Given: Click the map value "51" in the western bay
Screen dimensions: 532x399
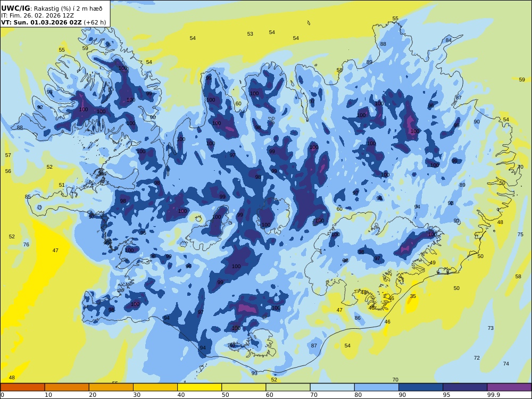Looking at the screenshot, I should coord(61,185).
